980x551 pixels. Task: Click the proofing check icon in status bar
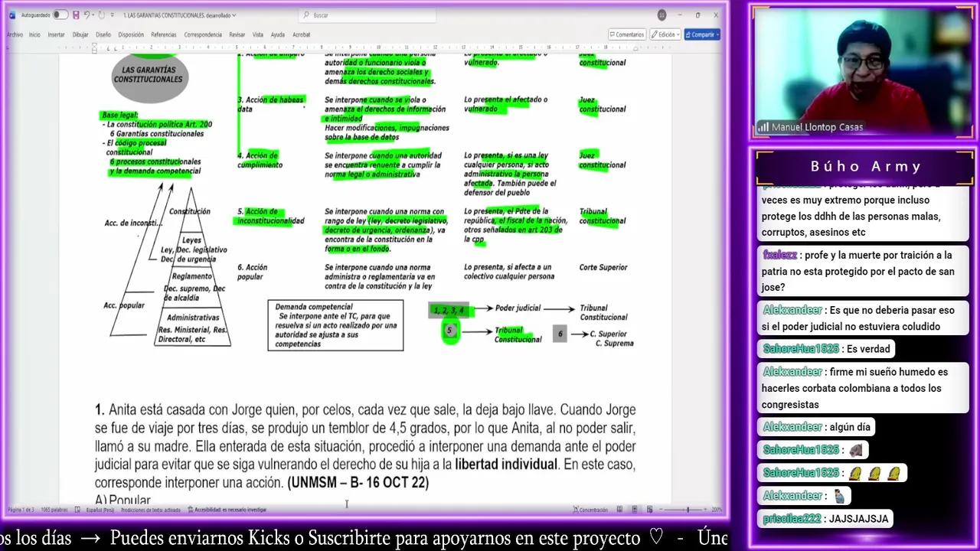[77, 510]
